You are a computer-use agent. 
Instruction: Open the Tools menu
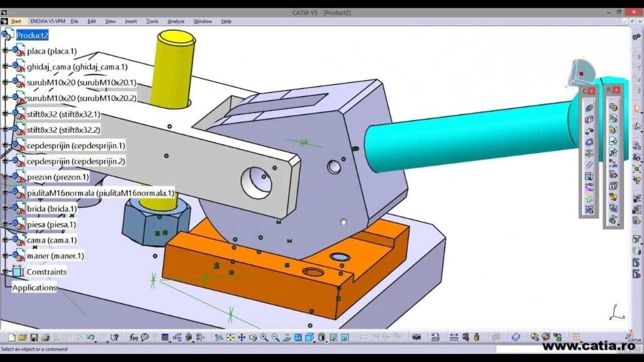pos(152,21)
